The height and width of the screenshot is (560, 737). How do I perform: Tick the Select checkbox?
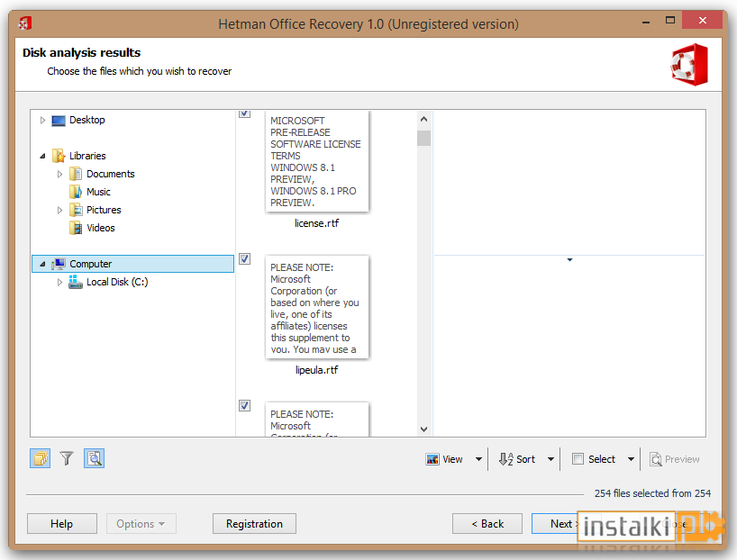[x=578, y=459]
